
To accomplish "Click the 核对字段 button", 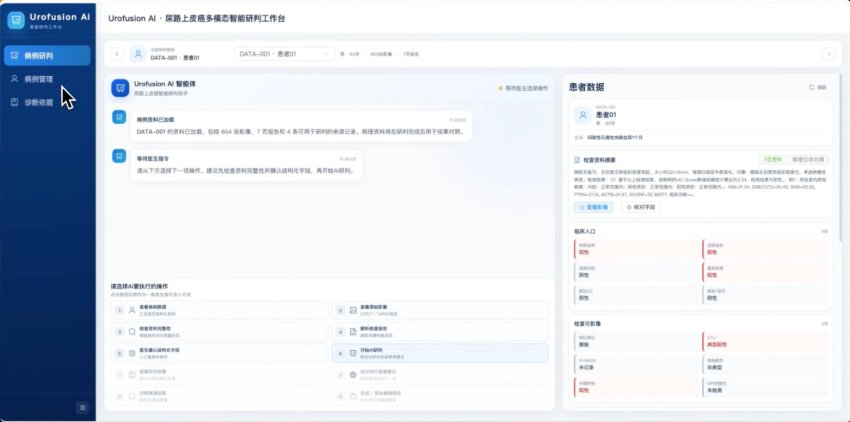I will pyautogui.click(x=641, y=207).
